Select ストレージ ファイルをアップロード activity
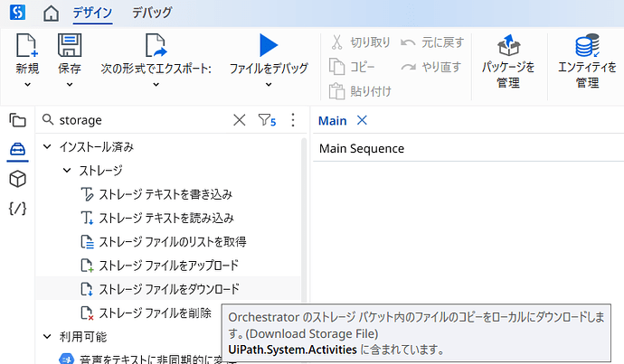The height and width of the screenshot is (364, 624). point(168,265)
